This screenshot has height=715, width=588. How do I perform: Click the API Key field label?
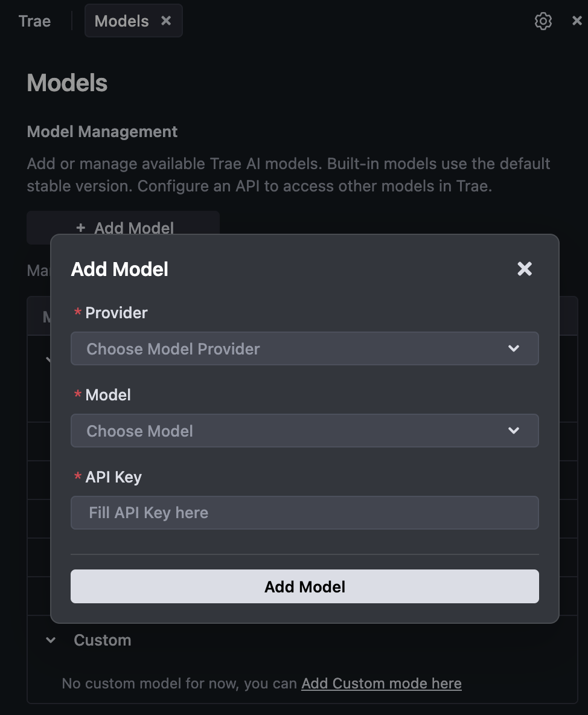pyautogui.click(x=113, y=477)
